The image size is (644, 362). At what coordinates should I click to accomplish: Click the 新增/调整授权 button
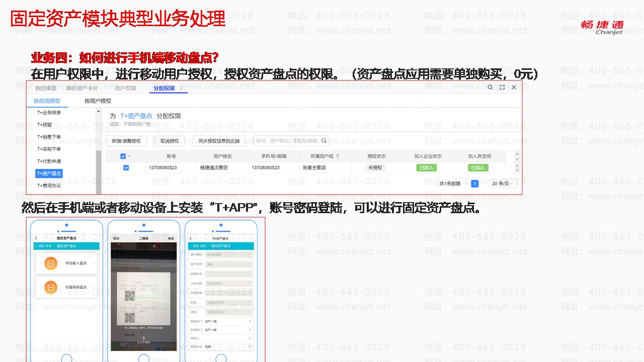pos(126,141)
